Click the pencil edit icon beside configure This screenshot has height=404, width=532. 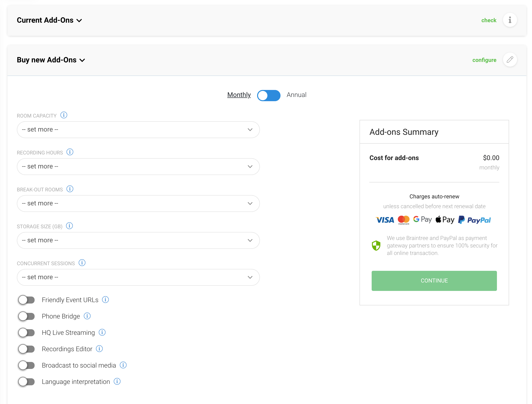[510, 60]
